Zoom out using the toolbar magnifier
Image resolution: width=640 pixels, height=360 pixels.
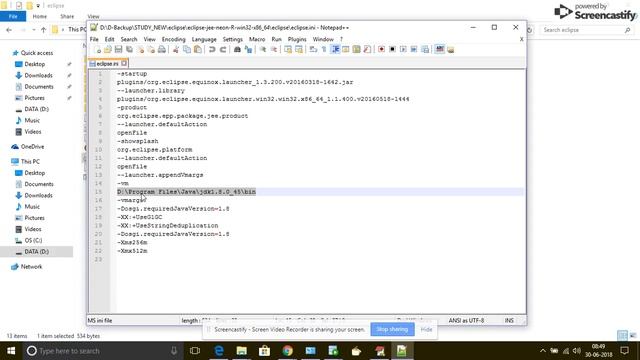274,49
